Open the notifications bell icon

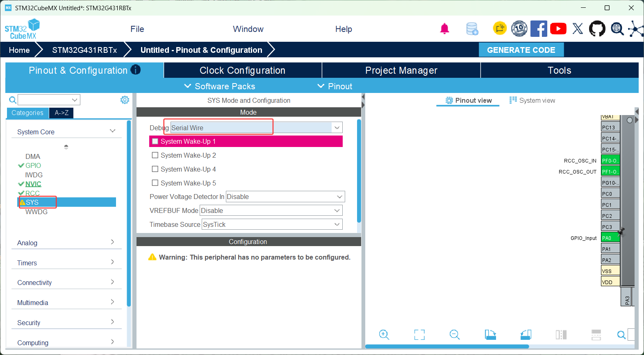coord(445,29)
